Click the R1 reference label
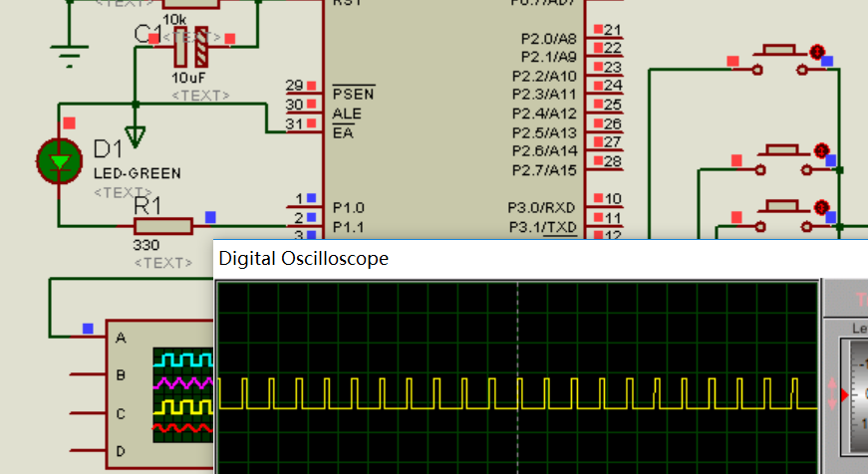This screenshot has width=868, height=474. 147,206
